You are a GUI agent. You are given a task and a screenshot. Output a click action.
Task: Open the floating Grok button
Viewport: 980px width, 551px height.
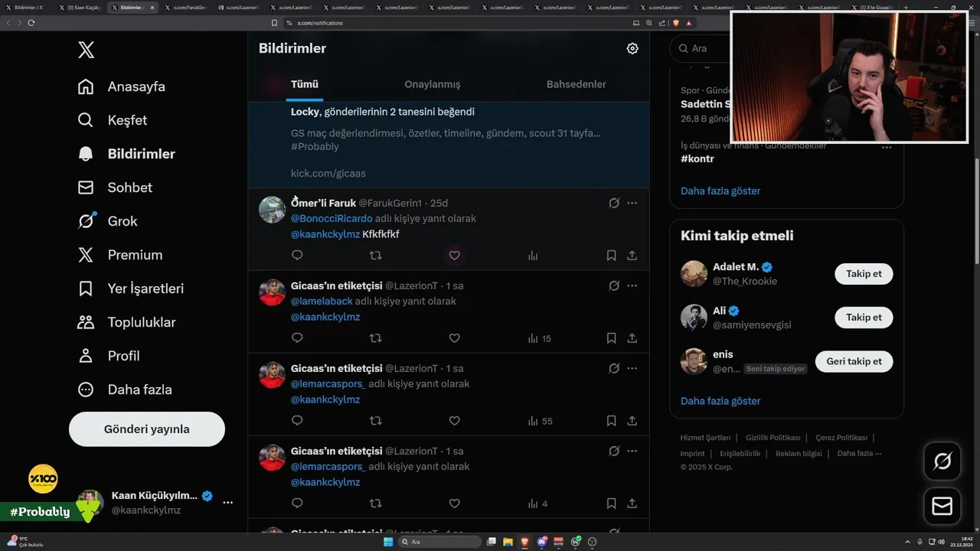pos(942,461)
